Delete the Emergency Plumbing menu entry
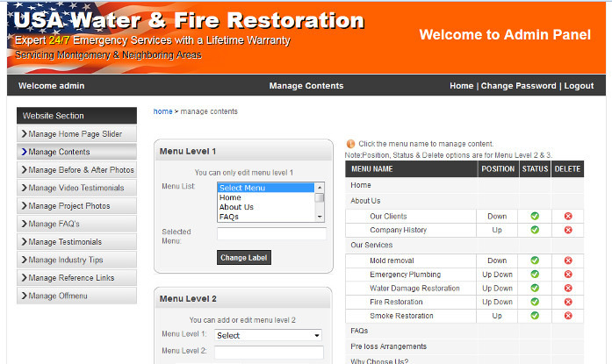612x364 pixels. click(568, 275)
